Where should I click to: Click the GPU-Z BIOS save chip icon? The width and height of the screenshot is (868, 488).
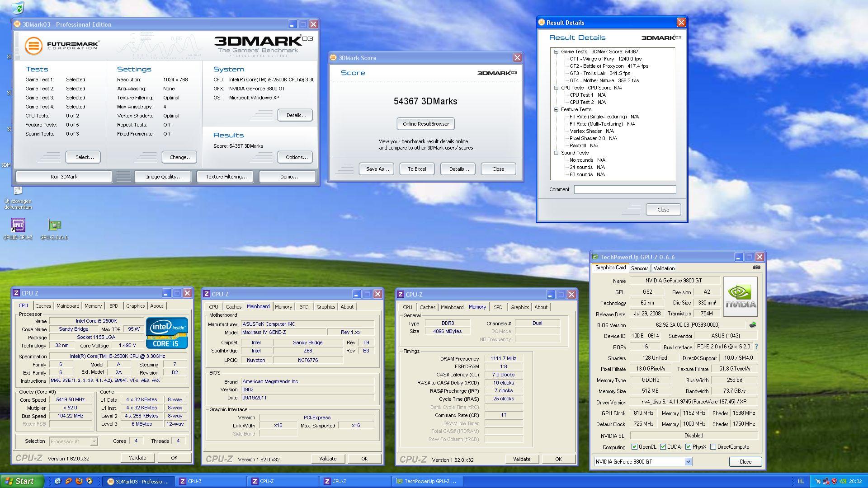pyautogui.click(x=753, y=324)
